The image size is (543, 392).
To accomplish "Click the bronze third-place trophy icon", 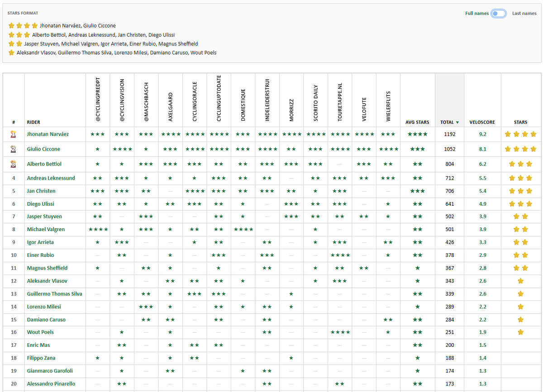I will (14, 164).
